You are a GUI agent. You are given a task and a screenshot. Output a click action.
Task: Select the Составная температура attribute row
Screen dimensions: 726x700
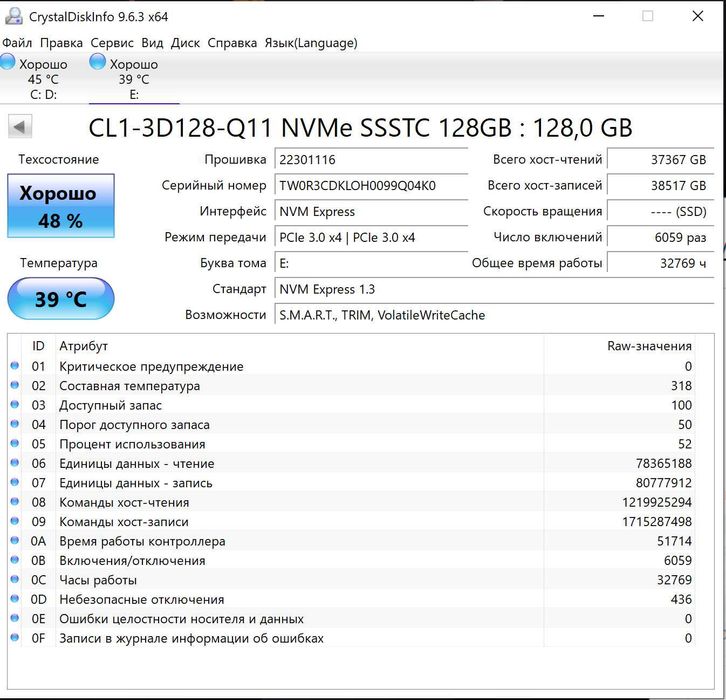coord(351,386)
